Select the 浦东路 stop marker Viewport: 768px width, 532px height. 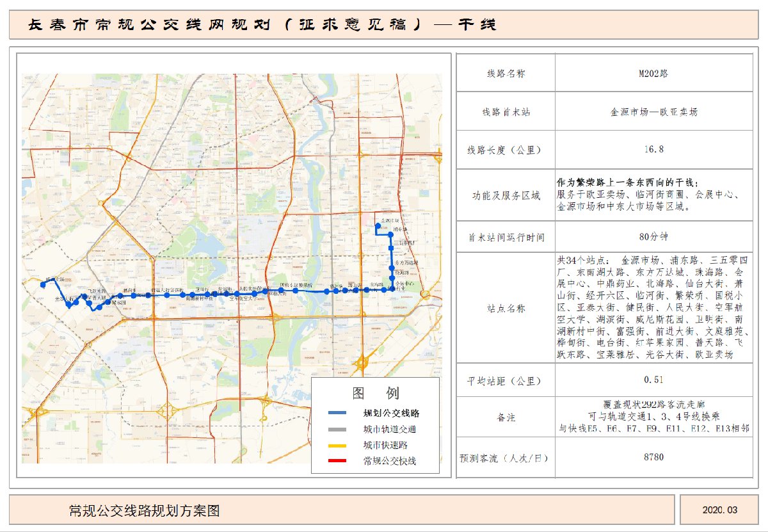pos(392,235)
